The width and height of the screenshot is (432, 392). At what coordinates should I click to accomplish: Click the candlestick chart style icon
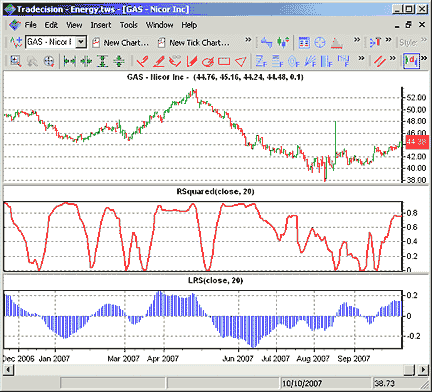pyautogui.click(x=283, y=42)
